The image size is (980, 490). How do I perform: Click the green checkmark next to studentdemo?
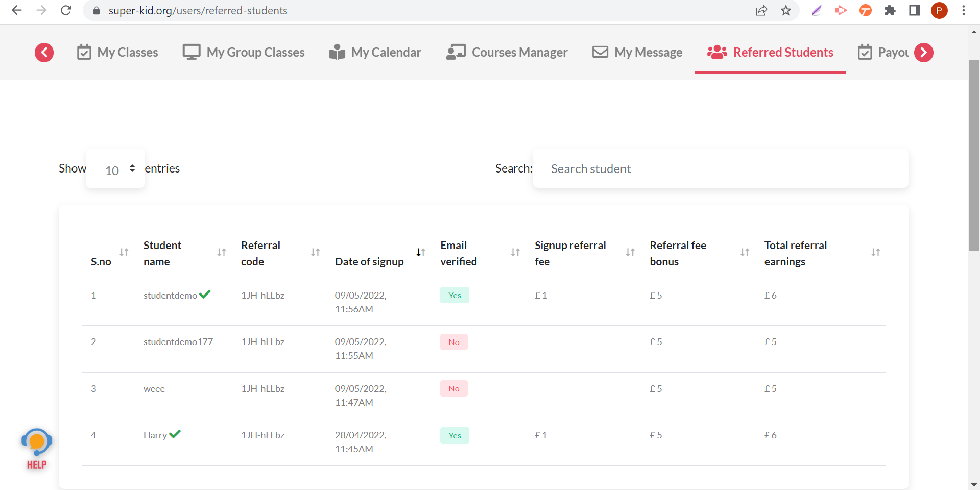click(x=205, y=294)
